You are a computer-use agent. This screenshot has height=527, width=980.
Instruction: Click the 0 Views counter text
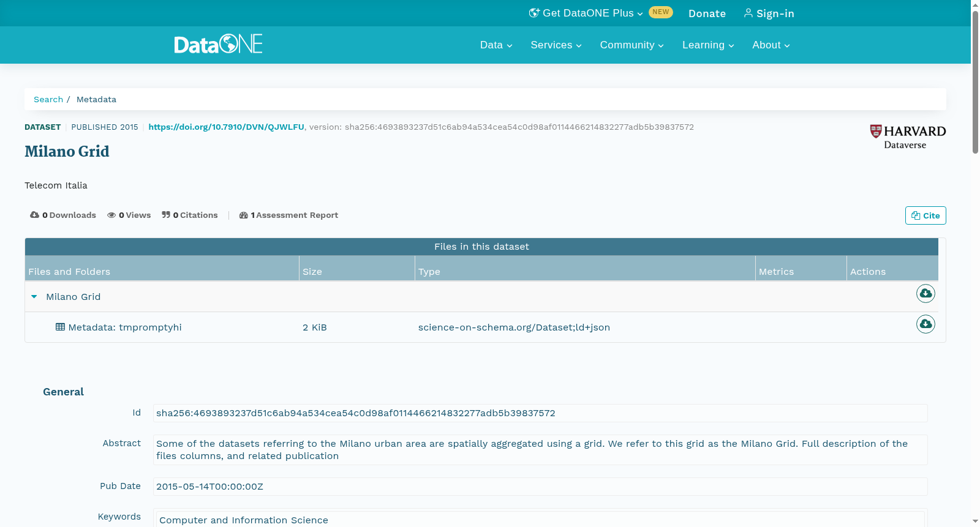click(135, 215)
